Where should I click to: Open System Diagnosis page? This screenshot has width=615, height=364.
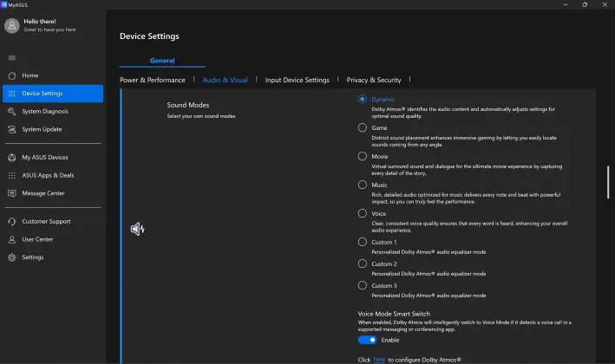53,111
